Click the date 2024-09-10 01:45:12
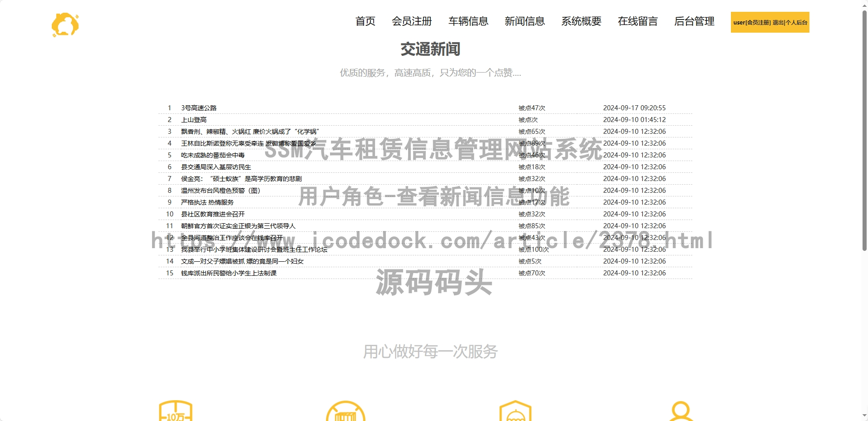The image size is (868, 421). click(635, 120)
